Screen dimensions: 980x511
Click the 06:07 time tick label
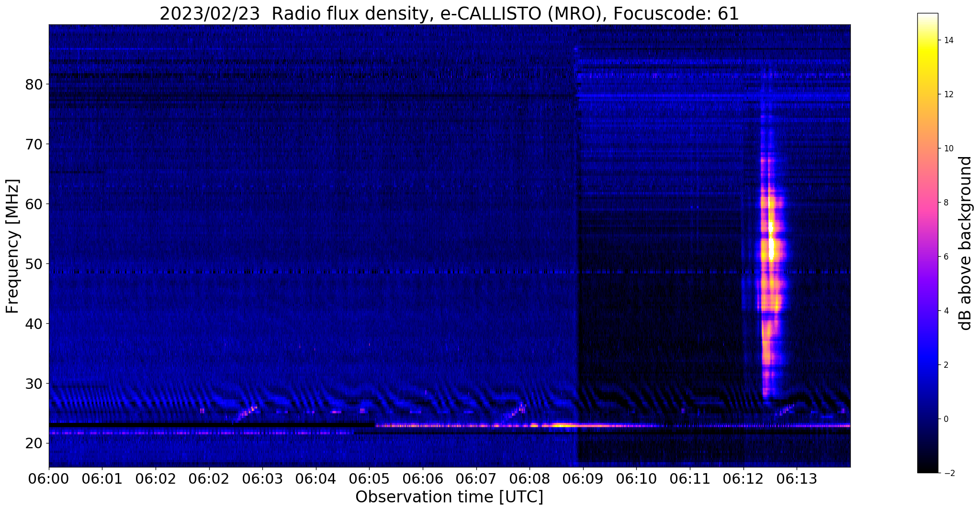pos(476,478)
